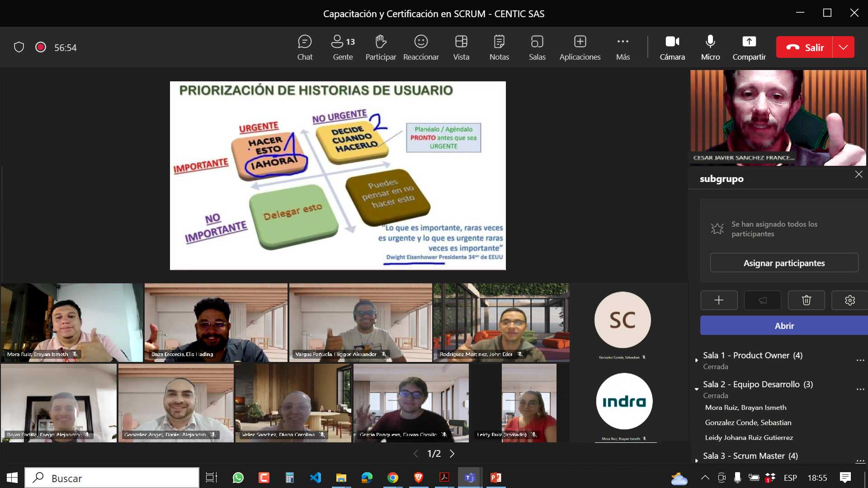
Task: Click the SC avatar of Gonzalez Conde
Action: point(623,320)
